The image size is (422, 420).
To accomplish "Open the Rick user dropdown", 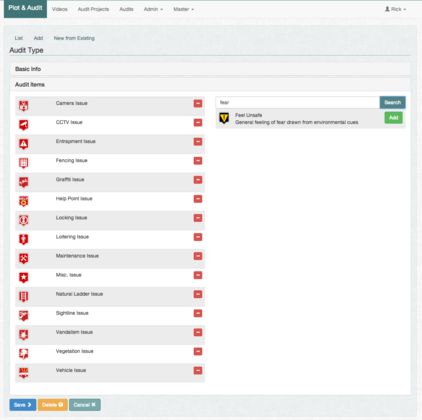I will pos(395,9).
